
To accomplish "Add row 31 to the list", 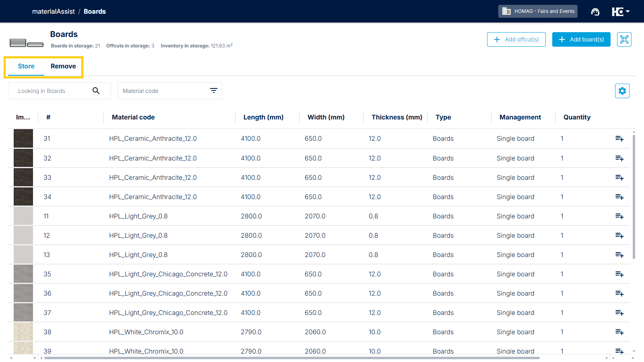I will pos(619,139).
